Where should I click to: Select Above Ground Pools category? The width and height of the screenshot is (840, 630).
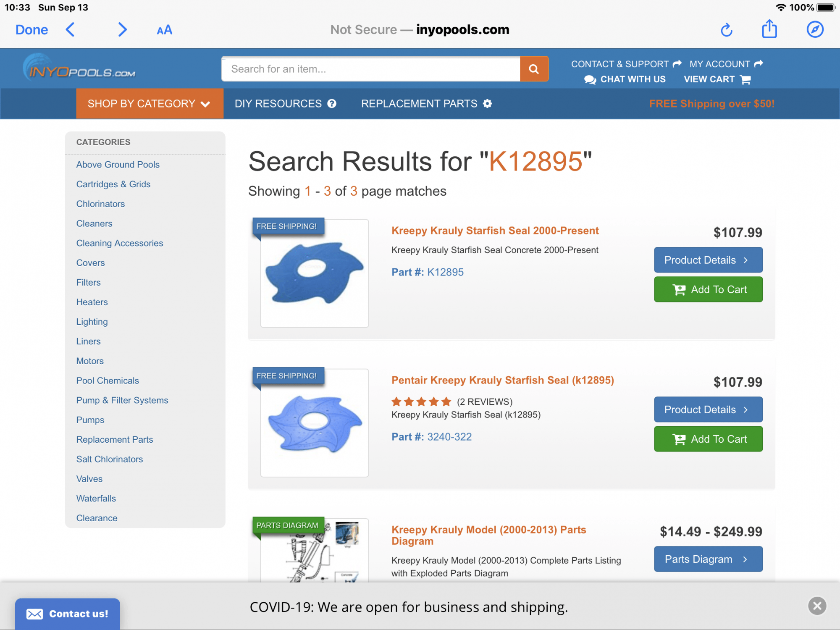point(118,165)
